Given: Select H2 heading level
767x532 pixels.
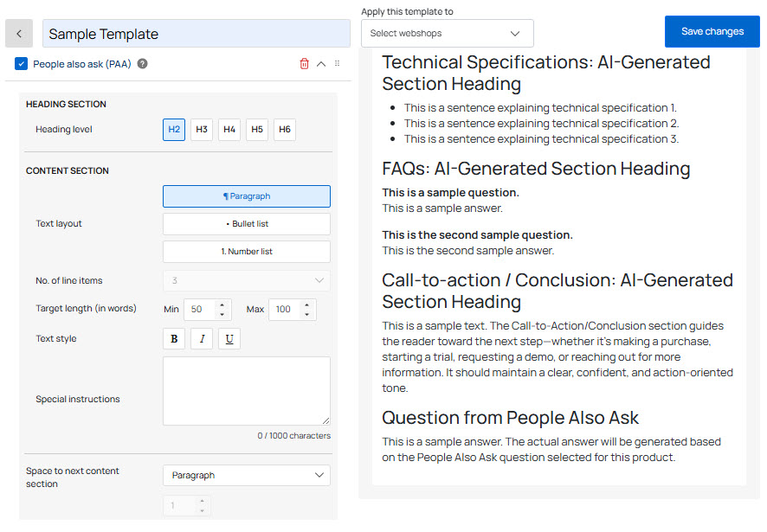Looking at the screenshot, I should click(174, 130).
